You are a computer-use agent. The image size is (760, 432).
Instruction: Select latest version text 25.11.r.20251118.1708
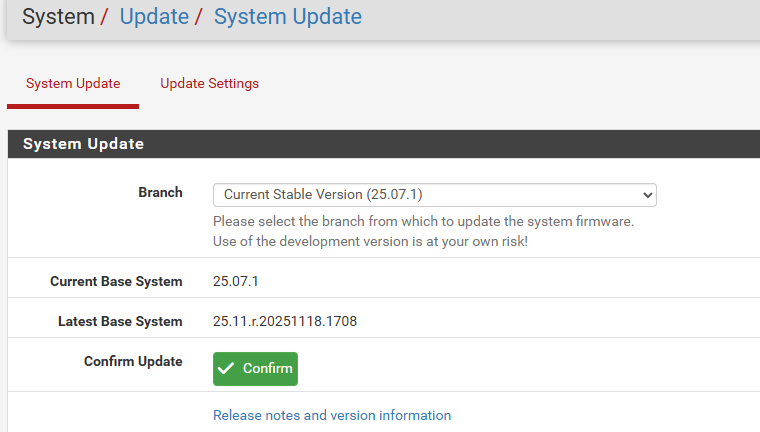[285, 322]
